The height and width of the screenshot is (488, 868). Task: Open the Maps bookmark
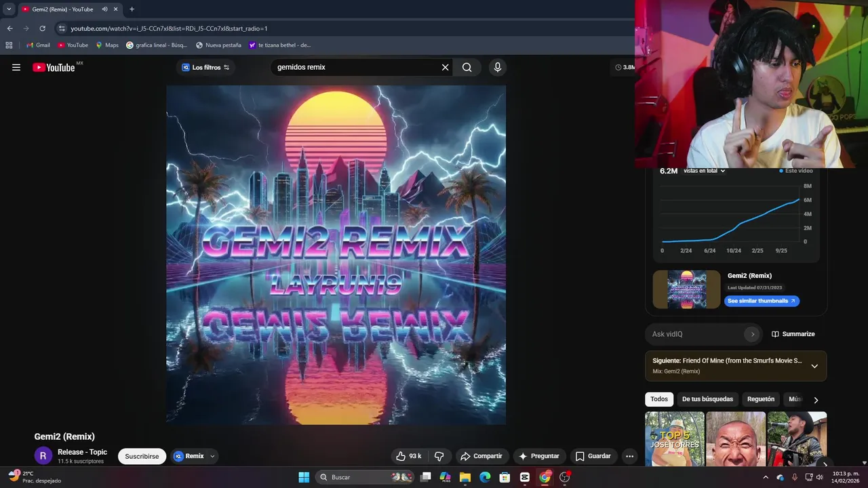[107, 45]
